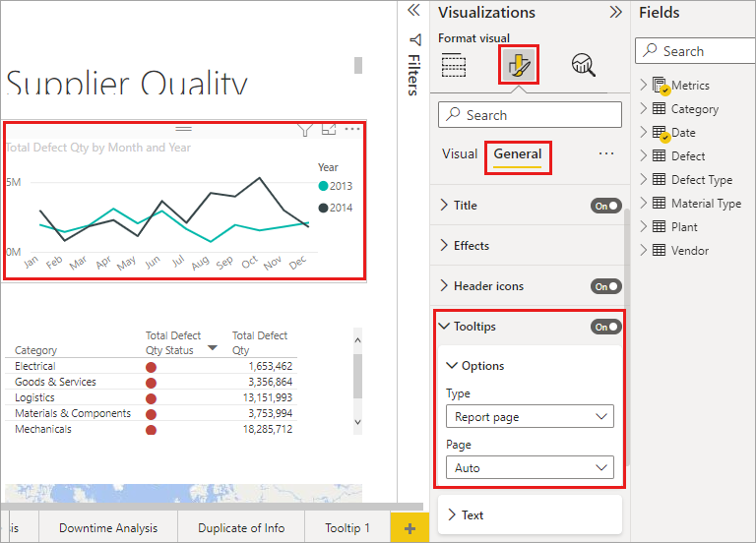The width and height of the screenshot is (756, 543).
Task: Click the Material Type table icon
Action: (660, 203)
